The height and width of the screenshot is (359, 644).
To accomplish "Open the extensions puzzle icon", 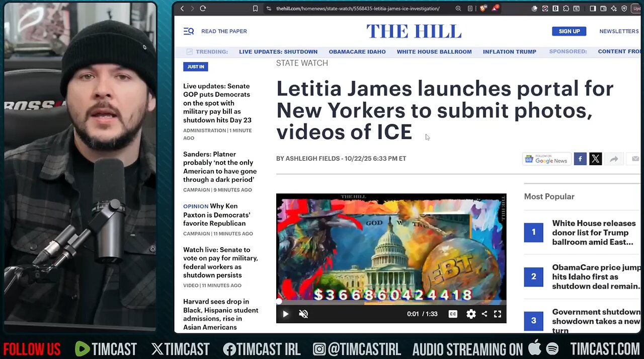I will point(566,9).
